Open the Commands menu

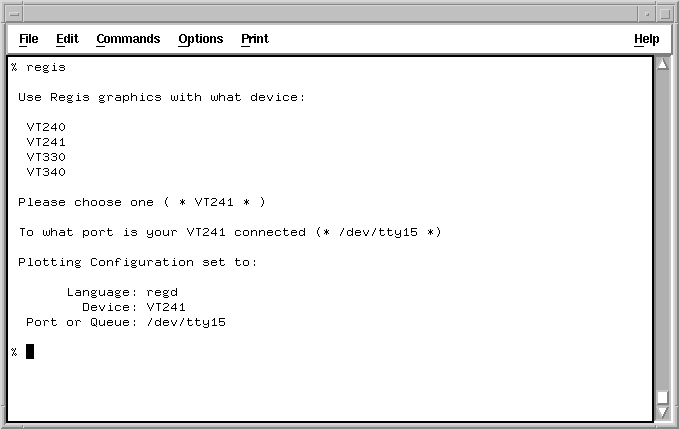click(128, 39)
